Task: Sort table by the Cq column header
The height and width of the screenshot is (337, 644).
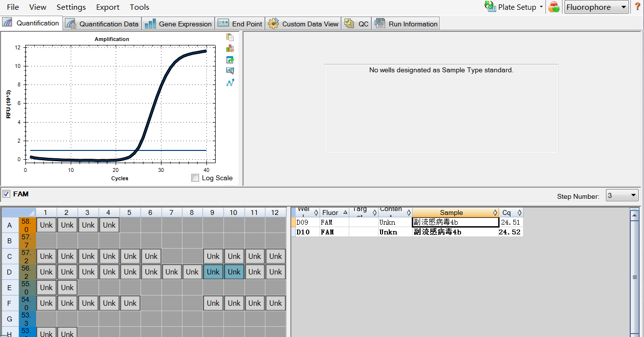Action: click(x=511, y=212)
